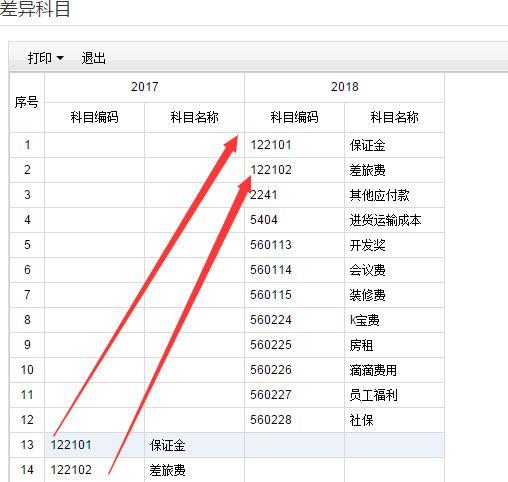Select the 序号 column header
This screenshot has height=482, width=508.
coord(27,102)
